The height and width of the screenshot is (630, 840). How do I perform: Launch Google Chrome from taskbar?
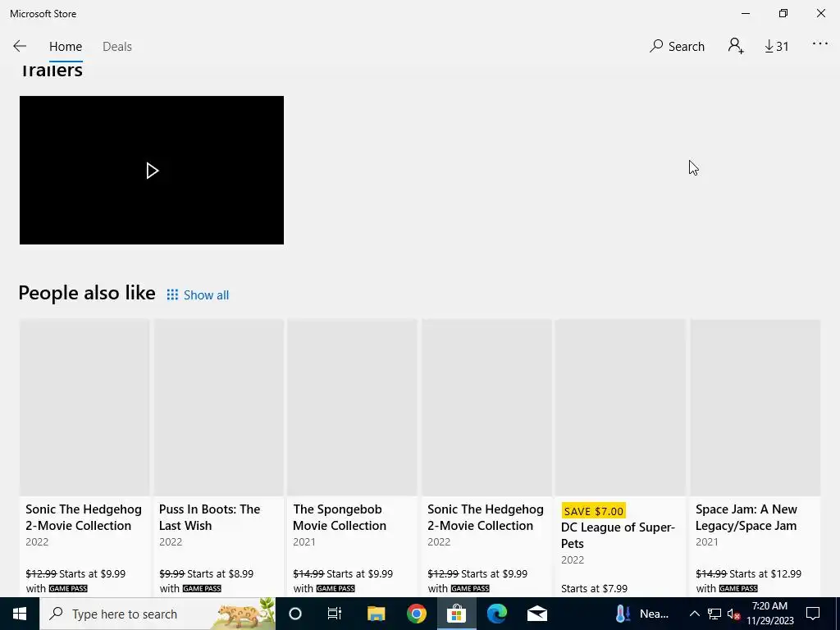[416, 614]
